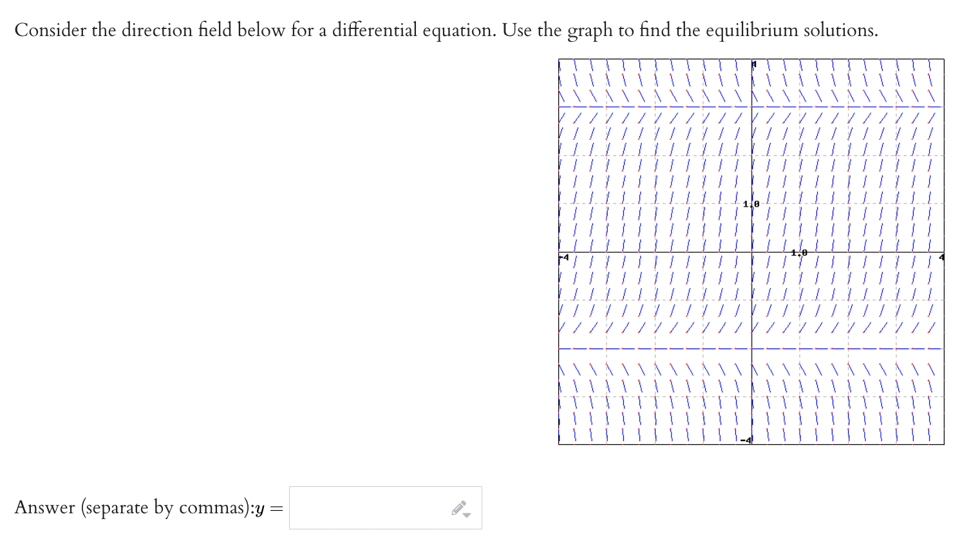
Task: Click the dashed gridline at x equals 2
Action: tap(847, 296)
